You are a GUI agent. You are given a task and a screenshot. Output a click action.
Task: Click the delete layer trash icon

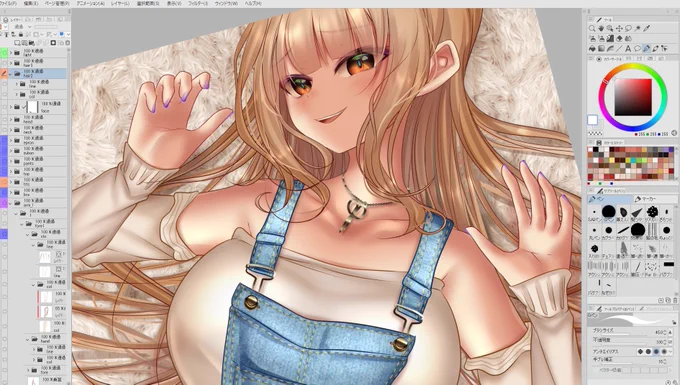[67, 42]
